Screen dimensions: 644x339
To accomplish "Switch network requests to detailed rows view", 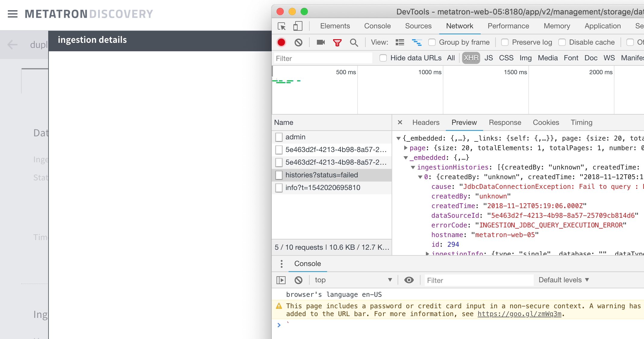I will click(400, 42).
